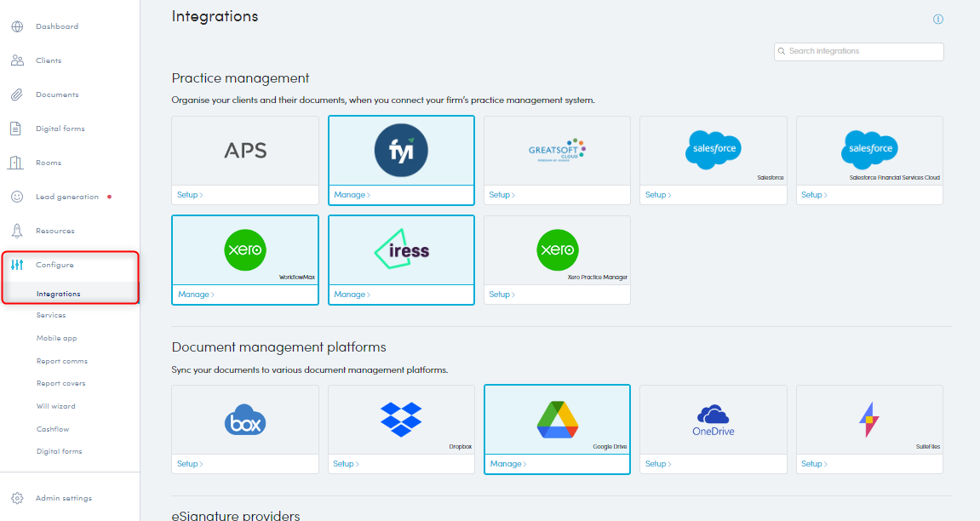Open Clients via the people icon
The height and width of the screenshot is (521, 980).
click(x=16, y=60)
